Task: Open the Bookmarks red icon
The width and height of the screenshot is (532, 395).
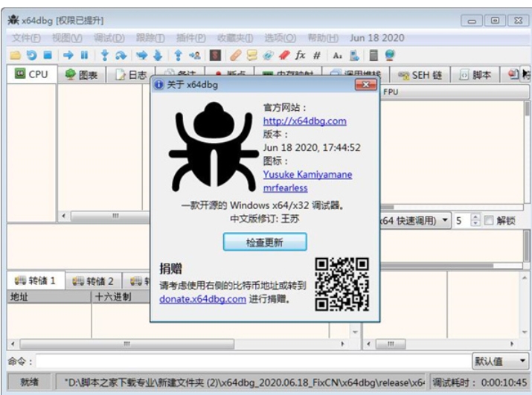Action: pyautogui.click(x=284, y=55)
